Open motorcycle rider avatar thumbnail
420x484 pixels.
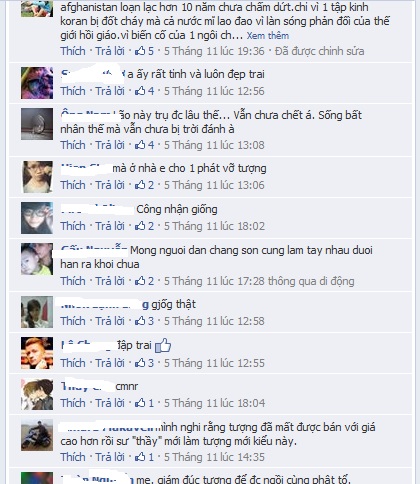37,435
